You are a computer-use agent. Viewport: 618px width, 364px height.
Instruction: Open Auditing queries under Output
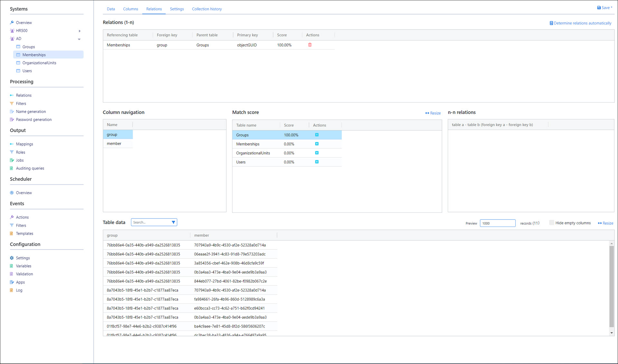pyautogui.click(x=30, y=168)
